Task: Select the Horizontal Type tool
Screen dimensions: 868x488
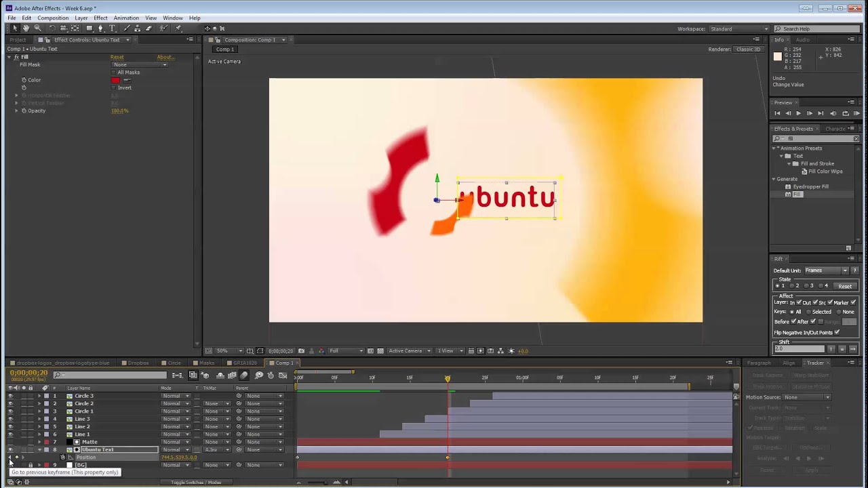Action: point(112,28)
